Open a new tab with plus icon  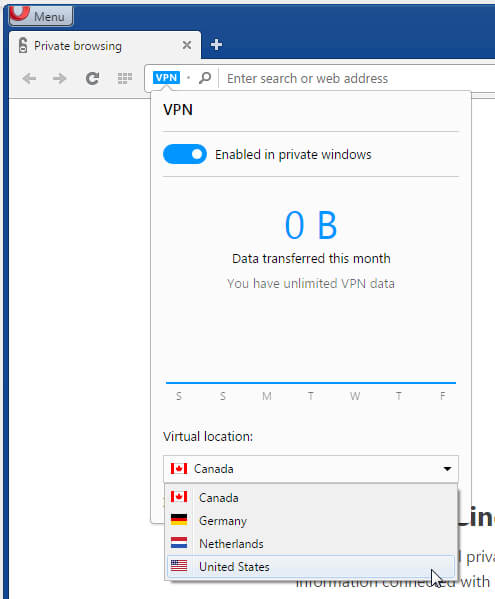tap(216, 45)
